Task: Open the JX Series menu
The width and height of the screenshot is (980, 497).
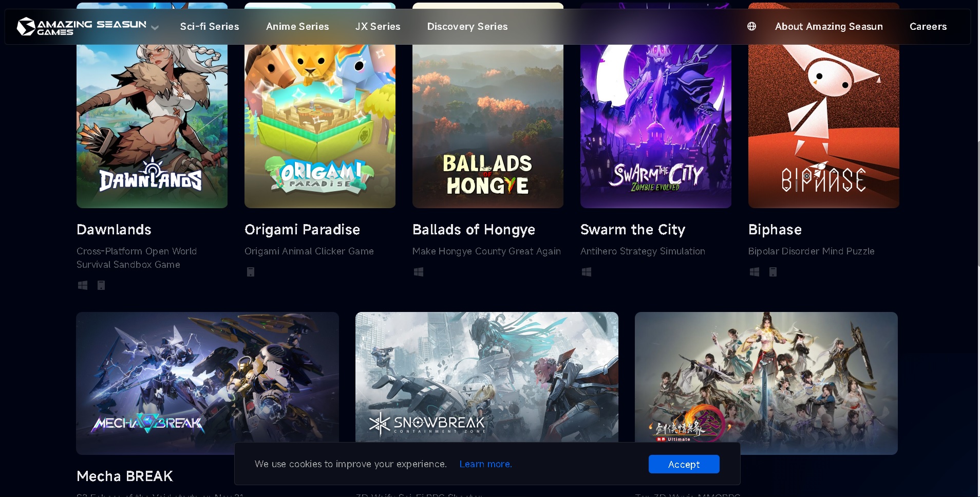Action: tap(378, 26)
